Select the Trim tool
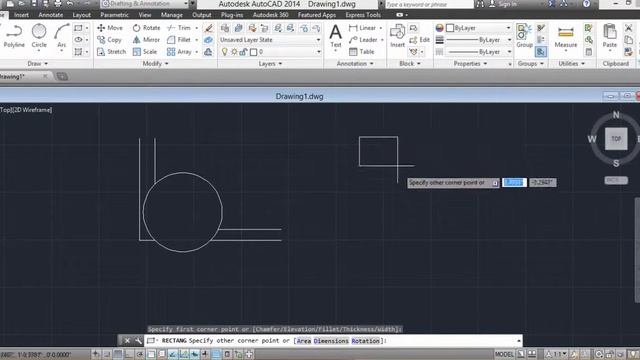Viewport: 640px width, 360px height. (179, 28)
